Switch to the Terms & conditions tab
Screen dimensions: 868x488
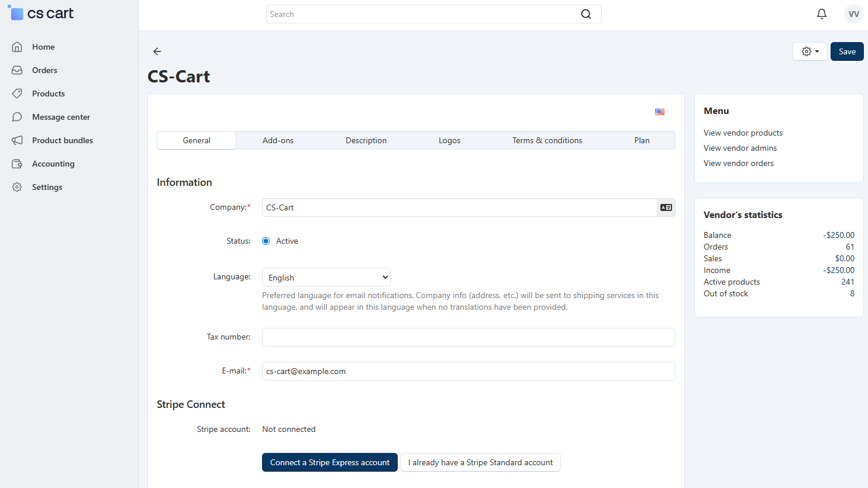(x=547, y=140)
